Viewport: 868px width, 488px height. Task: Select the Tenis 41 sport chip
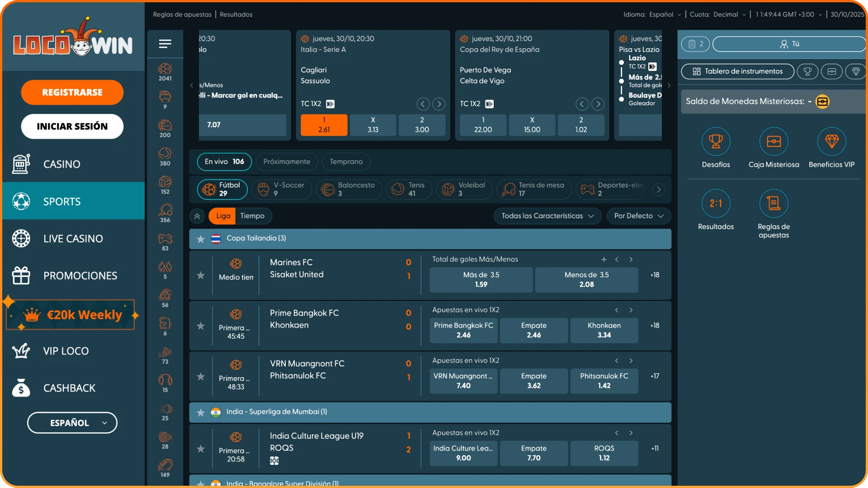[408, 189]
